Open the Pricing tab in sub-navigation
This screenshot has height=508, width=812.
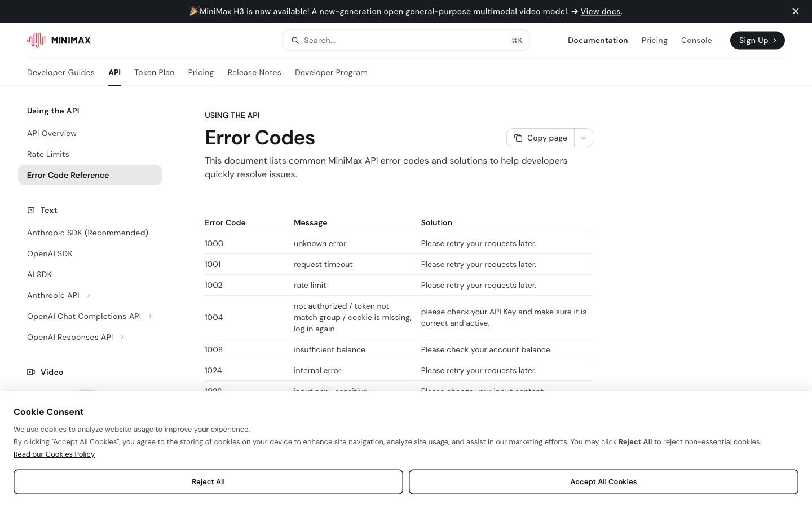(201, 72)
